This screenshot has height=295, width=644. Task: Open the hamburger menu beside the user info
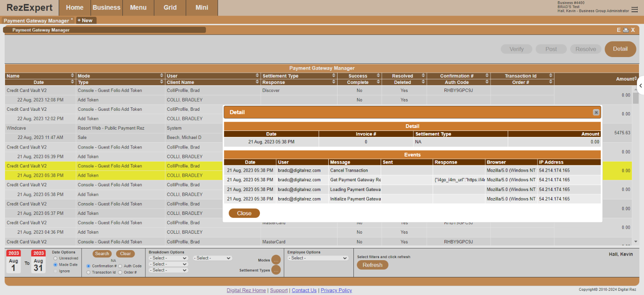(x=635, y=10)
